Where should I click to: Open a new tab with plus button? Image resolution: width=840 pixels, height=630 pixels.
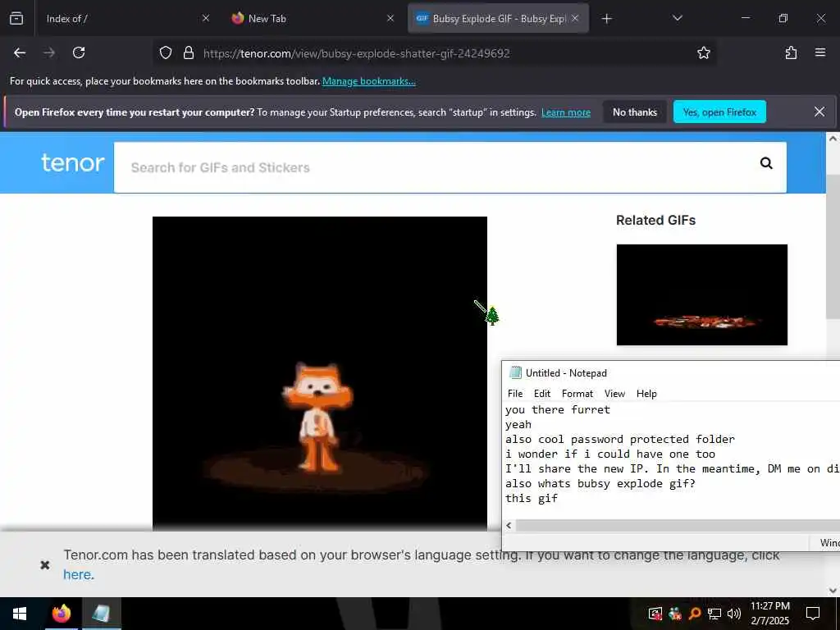pos(606,19)
